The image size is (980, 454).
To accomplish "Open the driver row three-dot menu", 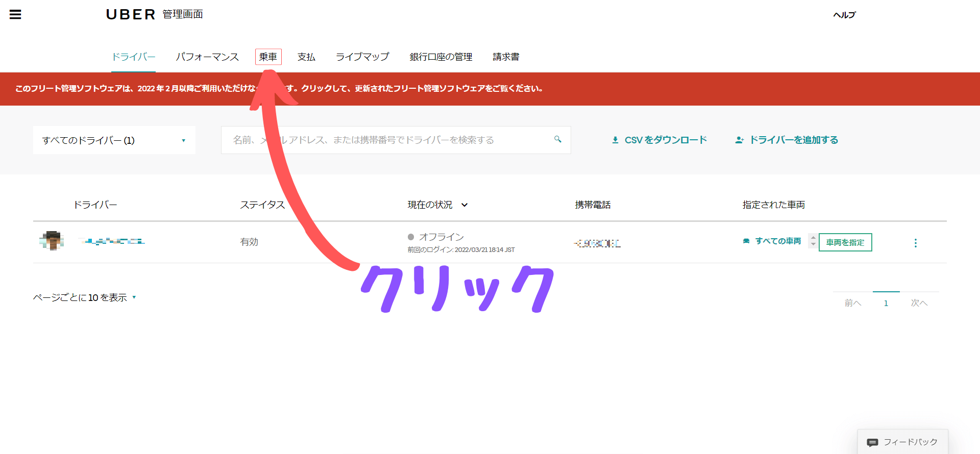I will [x=915, y=243].
